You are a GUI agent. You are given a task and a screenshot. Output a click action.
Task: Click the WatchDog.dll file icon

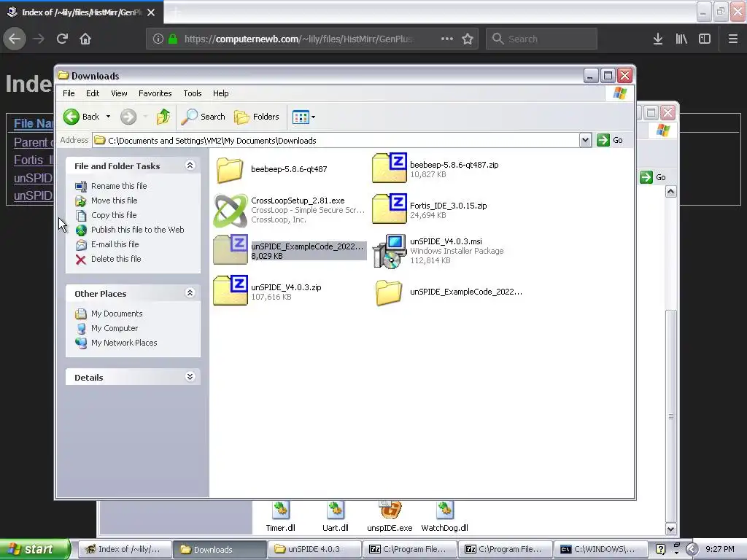pos(444,510)
